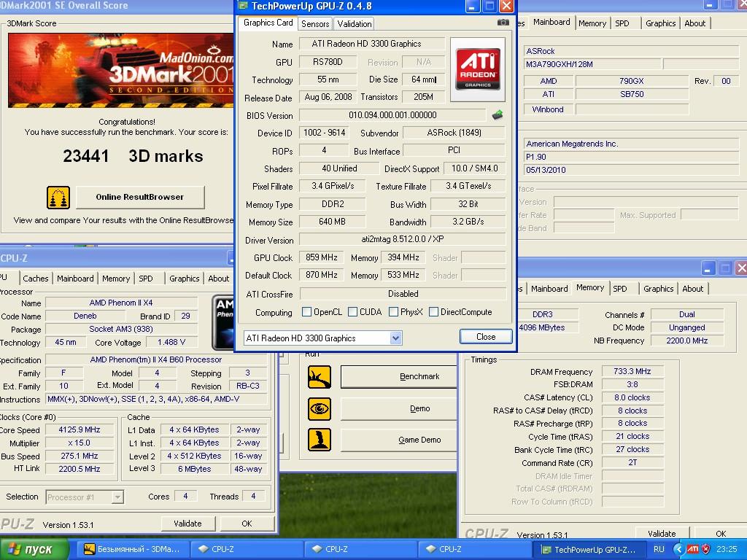Viewport: 747px width, 560px height.
Task: Enable the CUDA checkbox
Action: pos(352,312)
